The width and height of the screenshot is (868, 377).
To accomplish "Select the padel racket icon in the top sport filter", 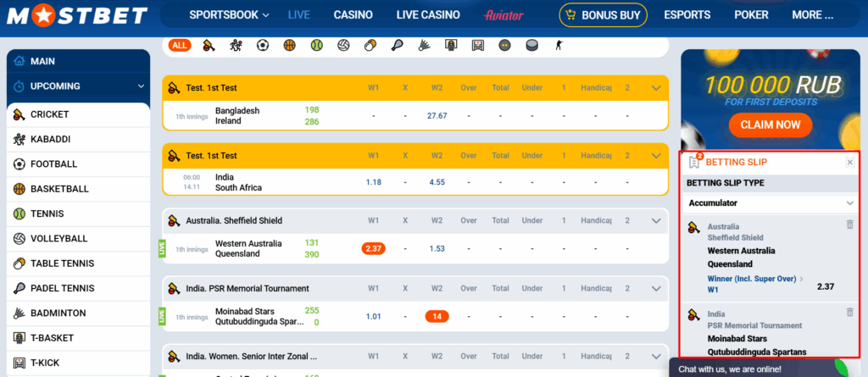I will pyautogui.click(x=397, y=46).
